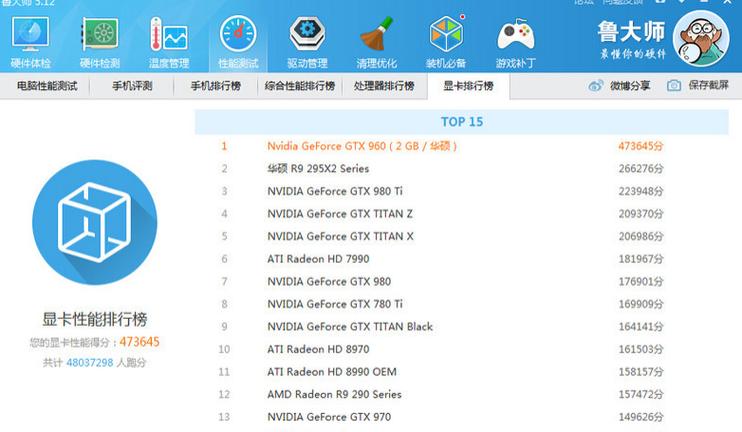Switch to 处理器排行榜 tab
The height and width of the screenshot is (432, 742).
(x=384, y=86)
